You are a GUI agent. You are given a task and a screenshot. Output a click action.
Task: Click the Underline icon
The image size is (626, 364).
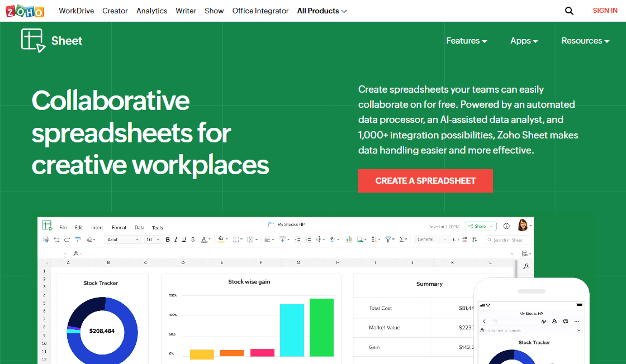click(x=183, y=239)
